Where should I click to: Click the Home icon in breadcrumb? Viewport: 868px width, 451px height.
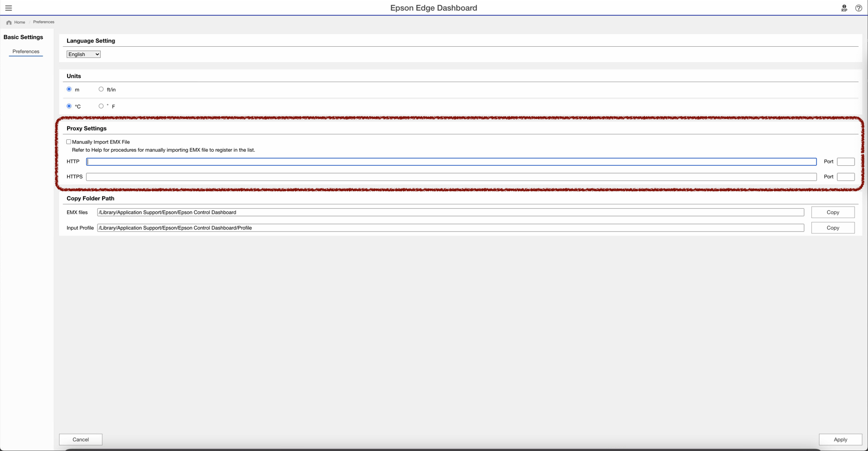coord(9,23)
